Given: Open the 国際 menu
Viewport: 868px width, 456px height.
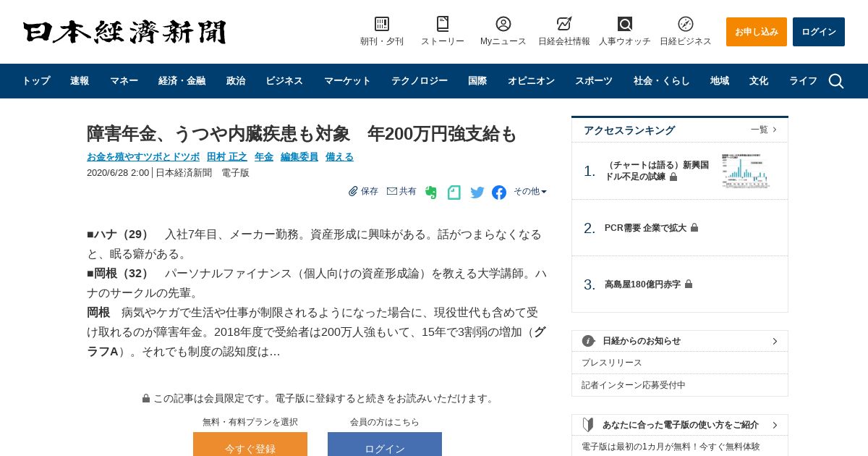Looking at the screenshot, I should click(x=477, y=81).
